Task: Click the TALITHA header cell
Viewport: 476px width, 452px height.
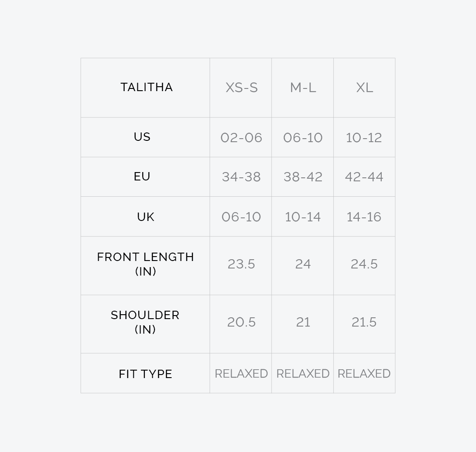Action: (146, 87)
